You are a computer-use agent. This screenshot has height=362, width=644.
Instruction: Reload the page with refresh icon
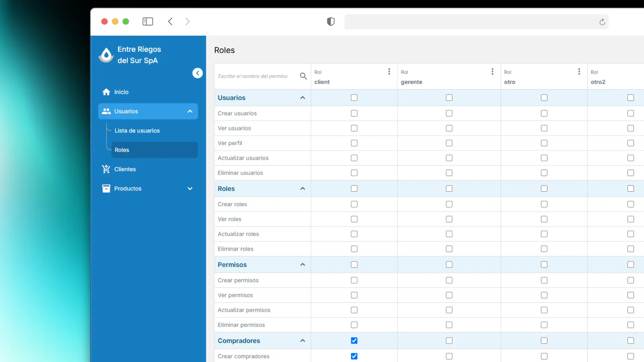click(x=602, y=22)
